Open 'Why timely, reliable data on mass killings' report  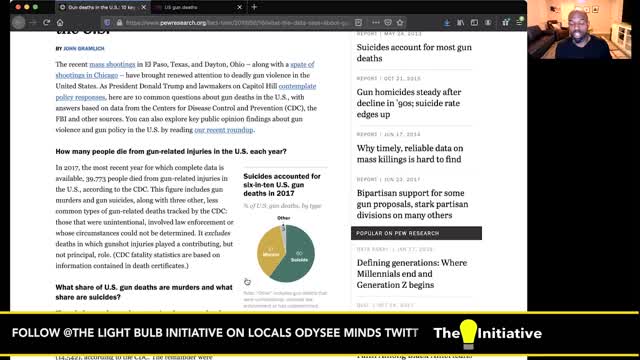point(410,153)
